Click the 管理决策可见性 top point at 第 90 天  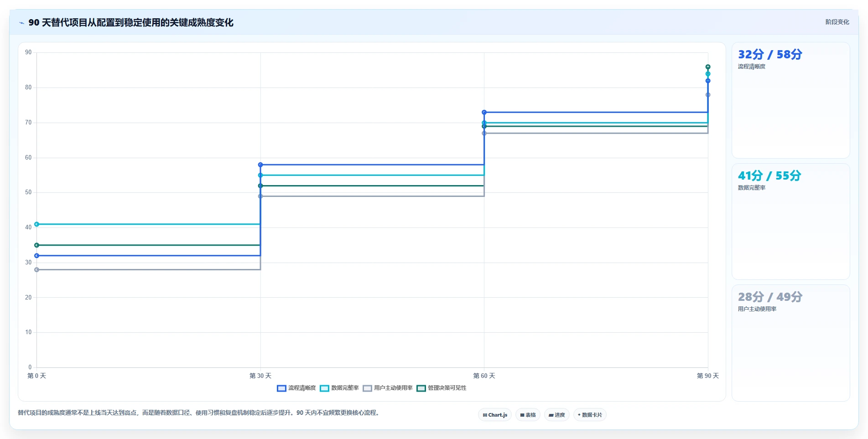coord(708,67)
